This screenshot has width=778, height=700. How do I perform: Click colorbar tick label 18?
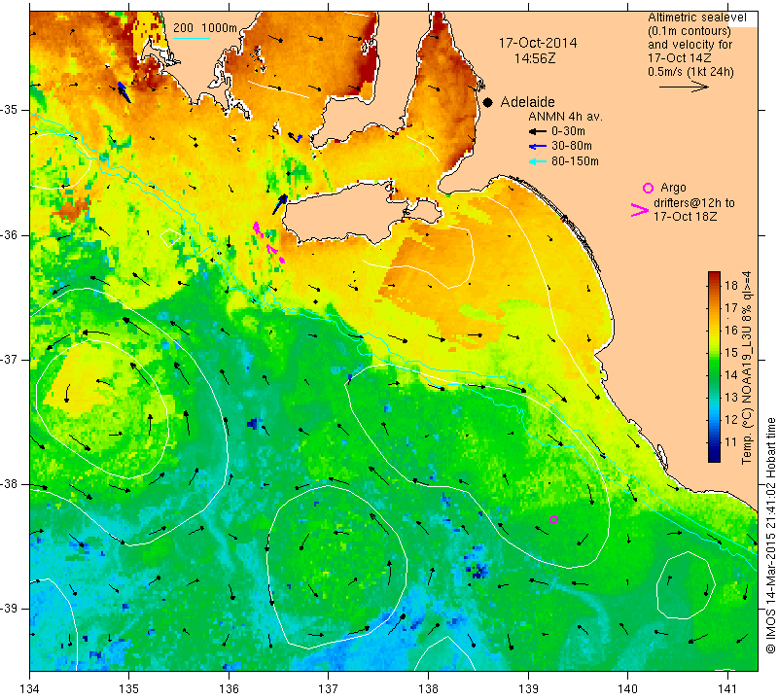click(x=731, y=285)
